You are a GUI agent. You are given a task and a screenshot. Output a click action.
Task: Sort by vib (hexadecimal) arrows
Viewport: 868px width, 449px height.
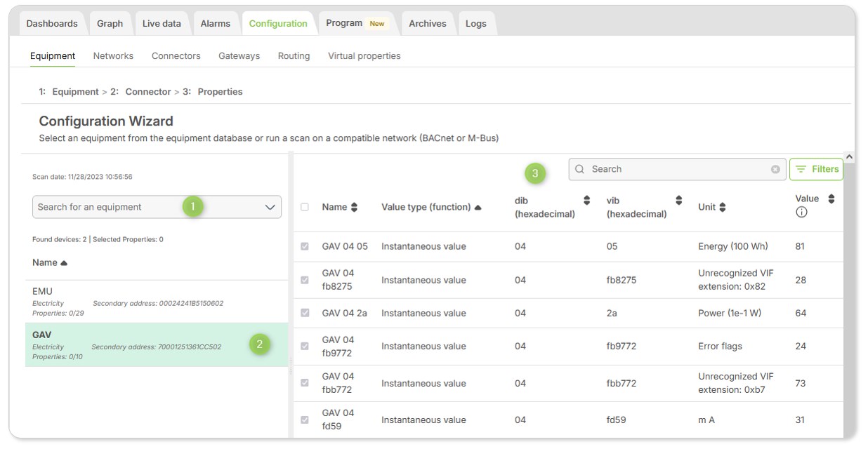(679, 201)
